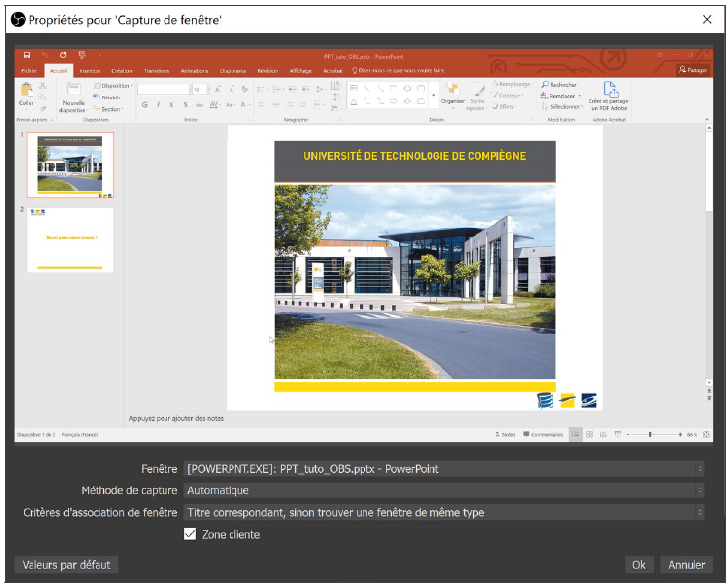728x586 pixels.
Task: Click the Save icon in PowerPoint preview
Action: coord(27,55)
